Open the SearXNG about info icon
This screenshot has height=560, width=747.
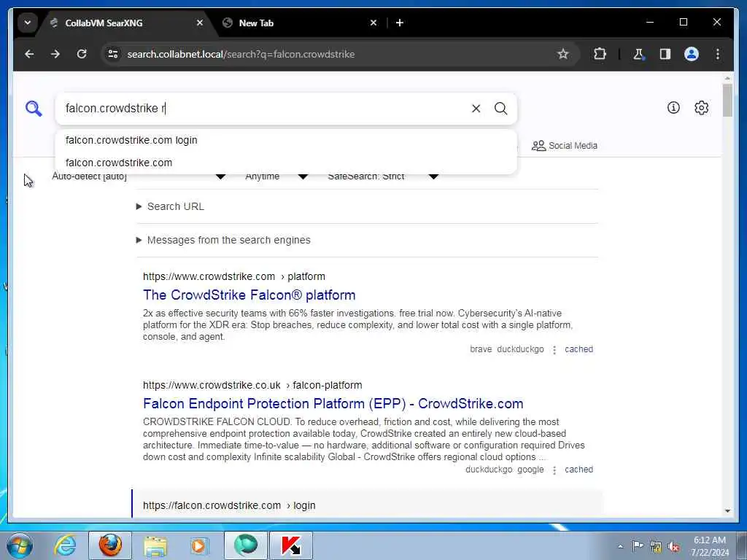click(673, 108)
